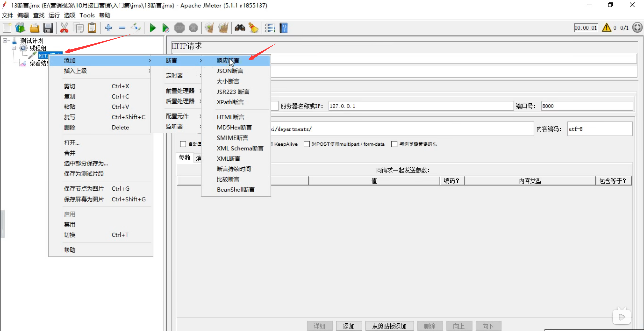Click the 删除 button below the table
Image resolution: width=644 pixels, height=331 pixels.
pyautogui.click(x=430, y=326)
